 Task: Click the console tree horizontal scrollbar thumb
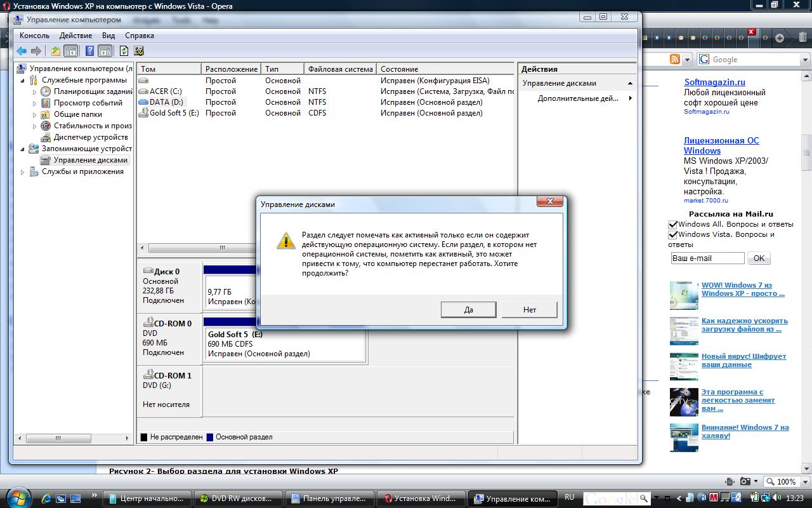[58, 438]
